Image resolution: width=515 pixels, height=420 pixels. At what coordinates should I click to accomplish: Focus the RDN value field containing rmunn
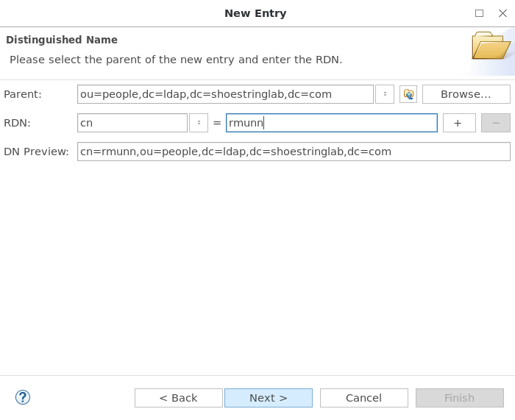tap(332, 123)
